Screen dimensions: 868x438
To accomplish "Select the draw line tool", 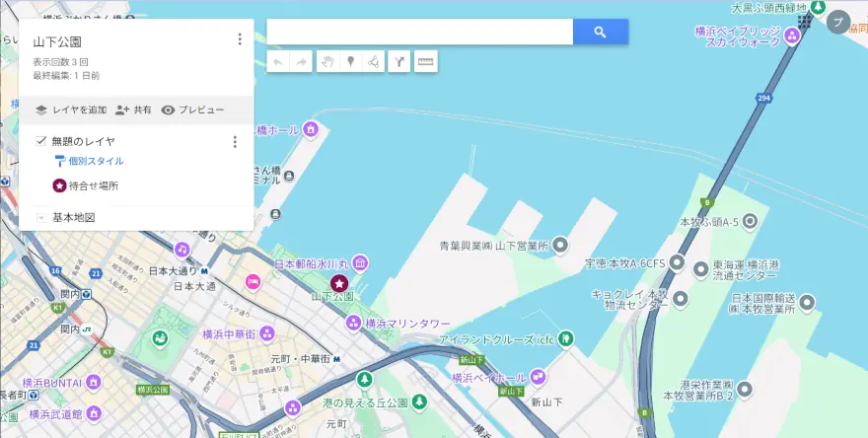I will [373, 62].
